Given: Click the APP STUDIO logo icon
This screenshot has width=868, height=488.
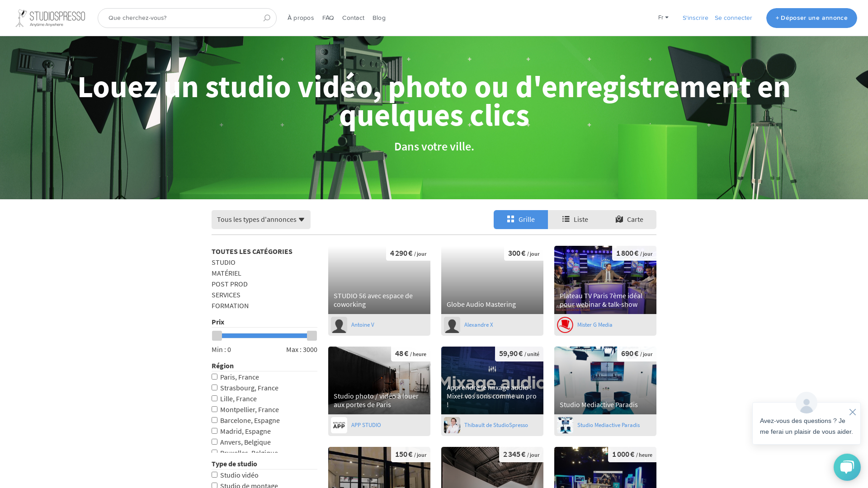Looking at the screenshot, I should (x=339, y=425).
